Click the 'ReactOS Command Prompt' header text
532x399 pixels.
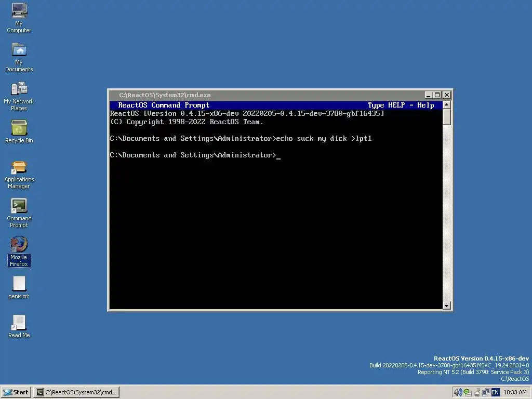[x=164, y=105]
